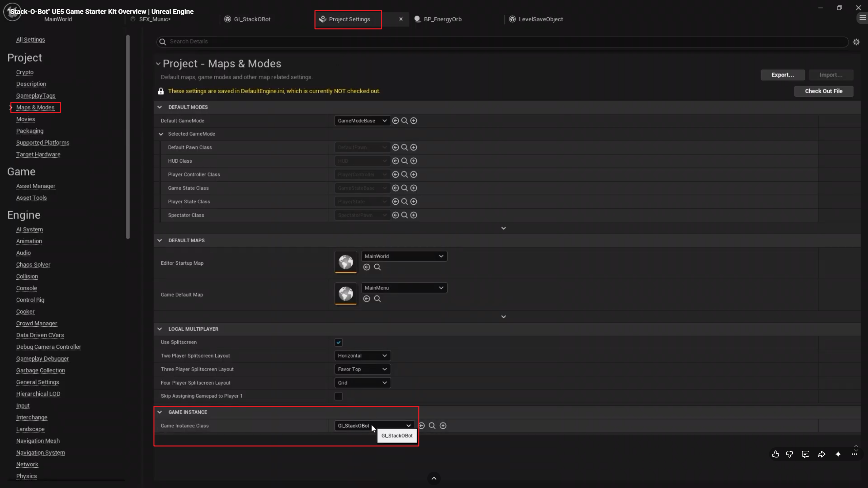Click the thumbs up like icon
868x488 pixels.
tap(775, 454)
